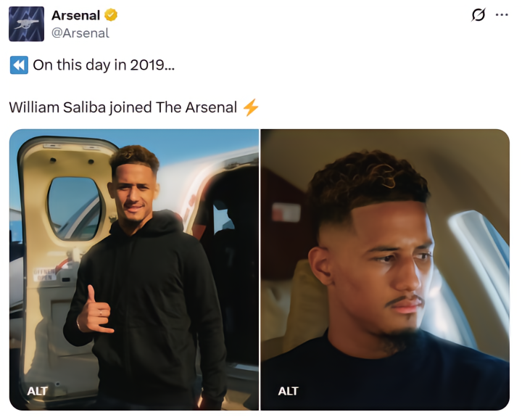Click the blue rewind emoji
This screenshot has width=522, height=420.
pos(19,65)
